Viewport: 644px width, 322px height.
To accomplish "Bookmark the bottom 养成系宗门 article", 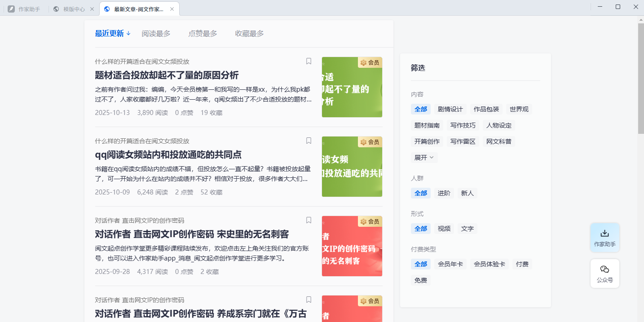I will coord(309,300).
